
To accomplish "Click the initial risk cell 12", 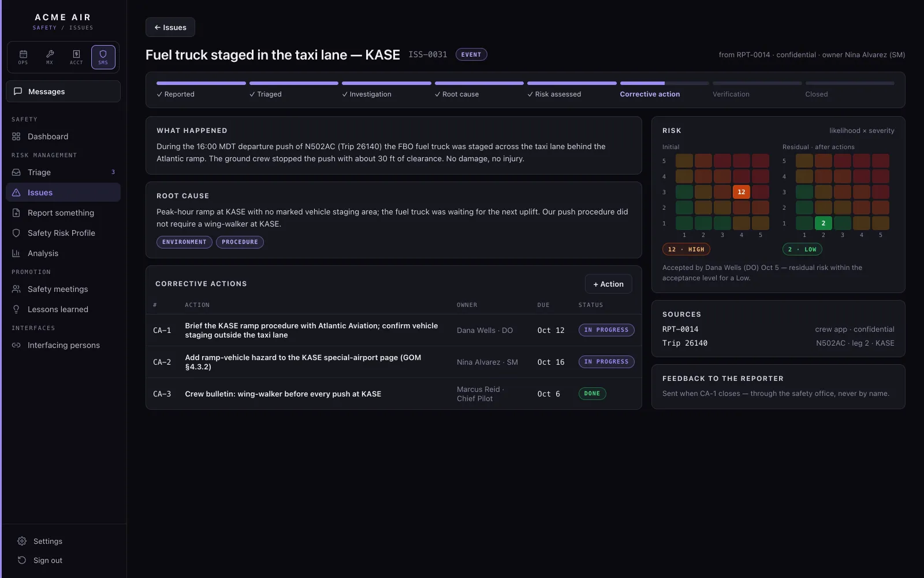I will coord(742,192).
